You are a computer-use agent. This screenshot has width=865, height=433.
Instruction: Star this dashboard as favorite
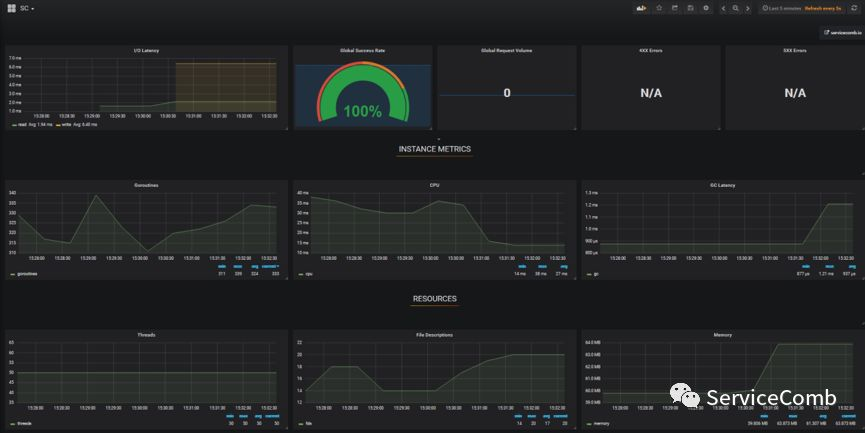coord(659,8)
